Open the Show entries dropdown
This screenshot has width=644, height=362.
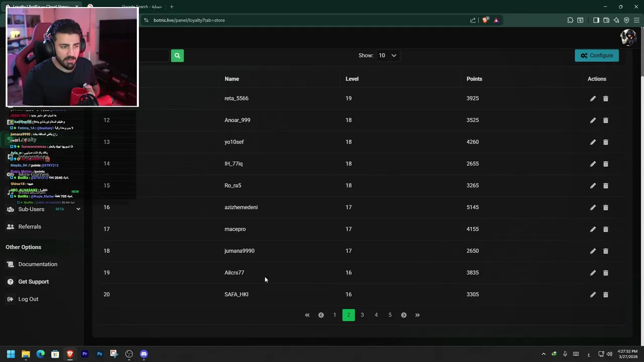click(x=387, y=55)
